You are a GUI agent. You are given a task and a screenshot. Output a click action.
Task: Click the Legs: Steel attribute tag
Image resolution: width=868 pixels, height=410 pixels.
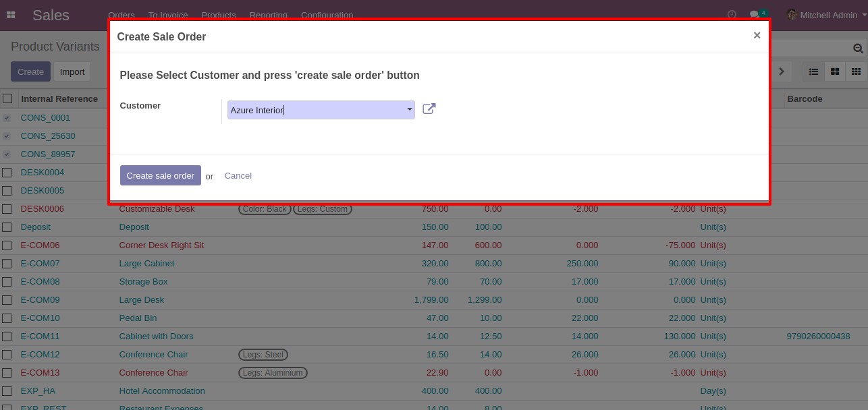point(263,355)
